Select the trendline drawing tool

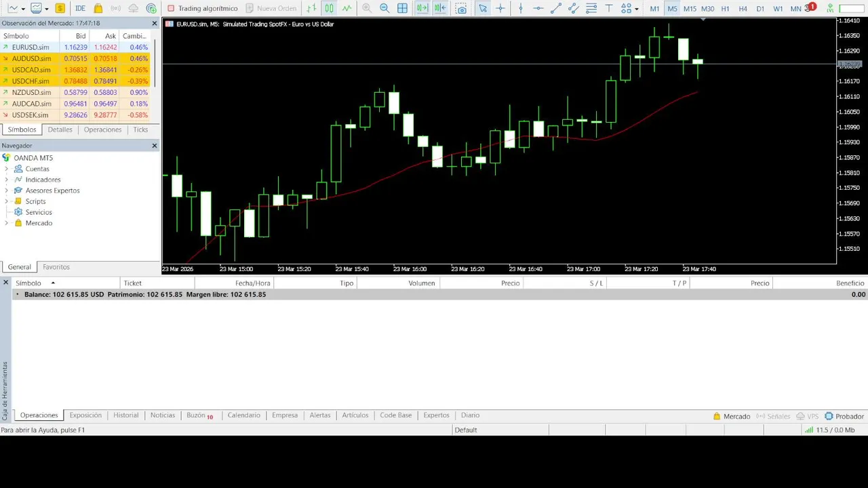(555, 8)
